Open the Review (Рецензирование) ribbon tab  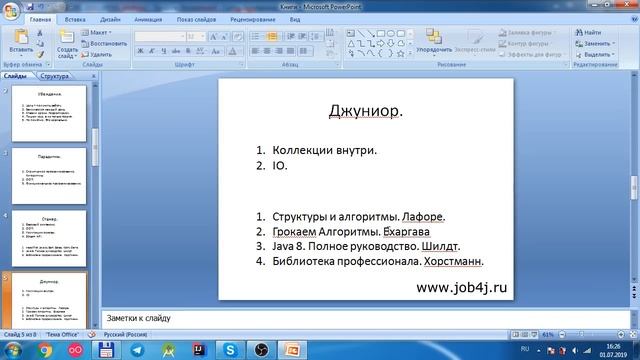pyautogui.click(x=253, y=19)
